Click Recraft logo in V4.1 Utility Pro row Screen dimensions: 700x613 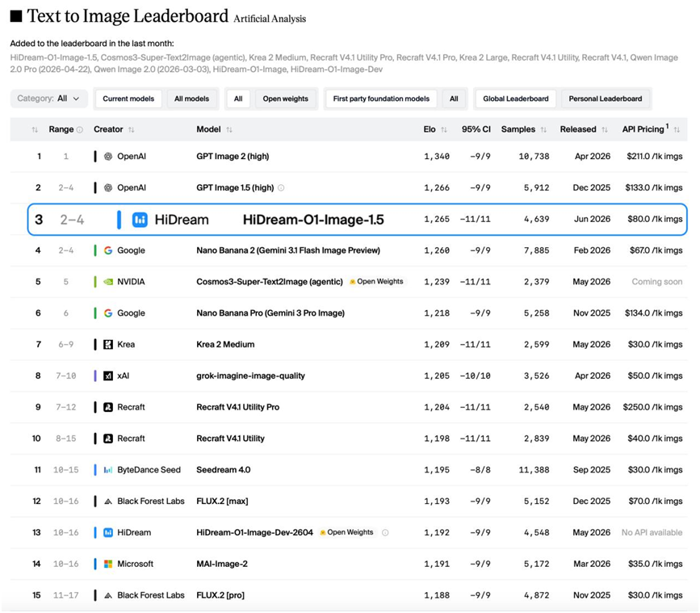[108, 407]
